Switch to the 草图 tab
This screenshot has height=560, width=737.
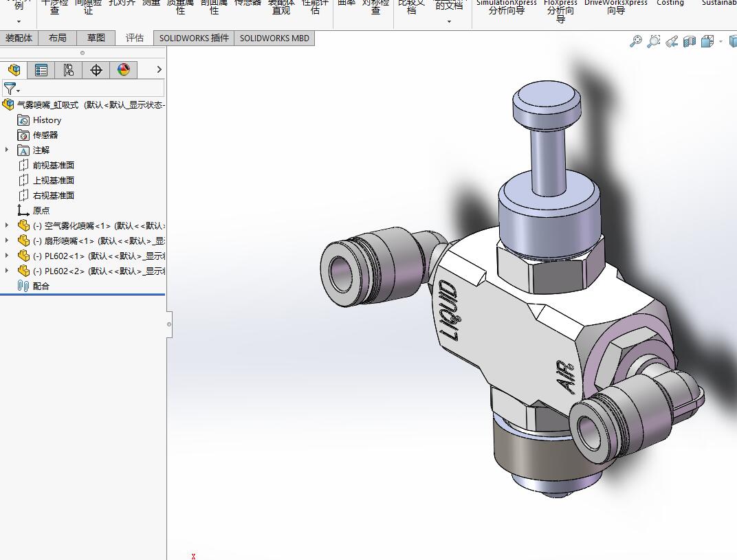pyautogui.click(x=96, y=38)
